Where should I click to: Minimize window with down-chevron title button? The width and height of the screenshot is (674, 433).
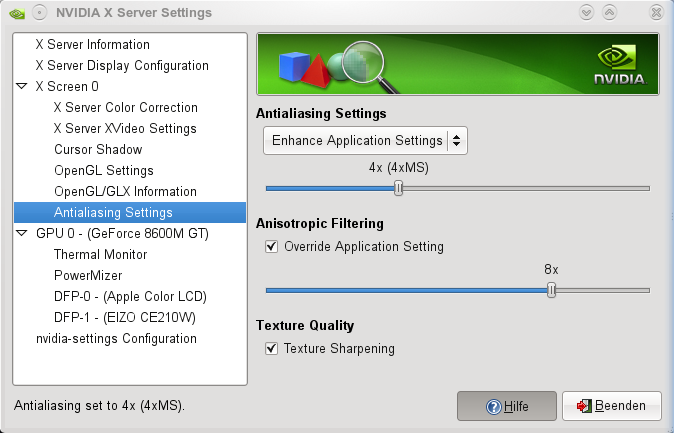[586, 12]
